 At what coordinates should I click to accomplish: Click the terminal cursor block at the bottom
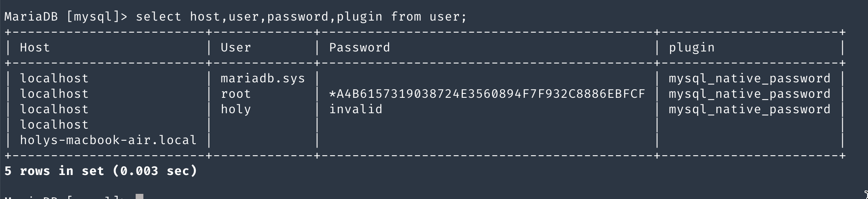pyautogui.click(x=139, y=197)
